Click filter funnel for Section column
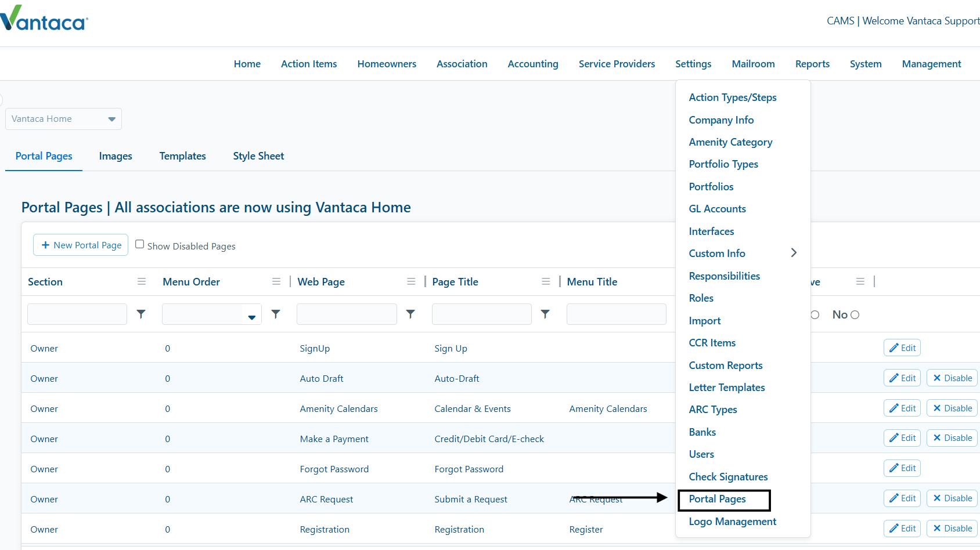Viewport: 980px width, 550px height. pos(141,314)
